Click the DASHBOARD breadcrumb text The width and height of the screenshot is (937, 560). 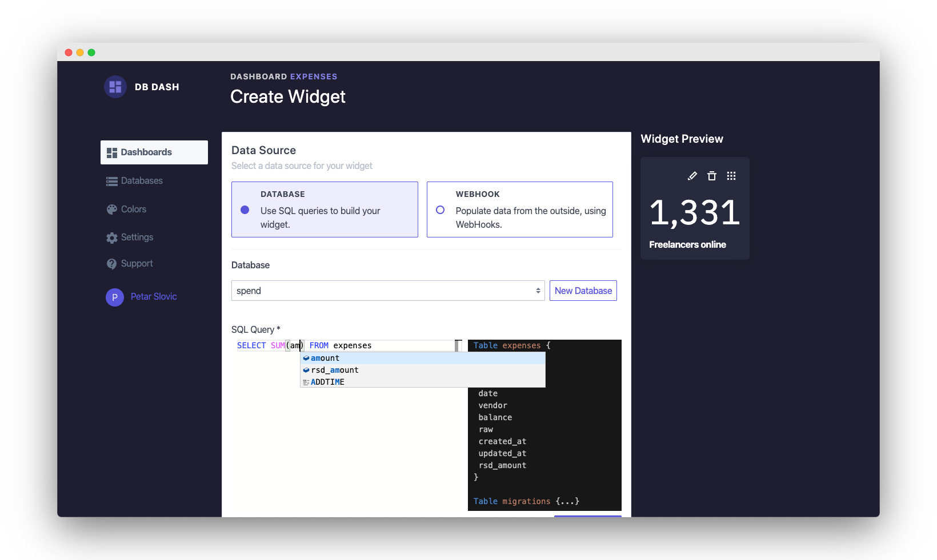pos(259,76)
